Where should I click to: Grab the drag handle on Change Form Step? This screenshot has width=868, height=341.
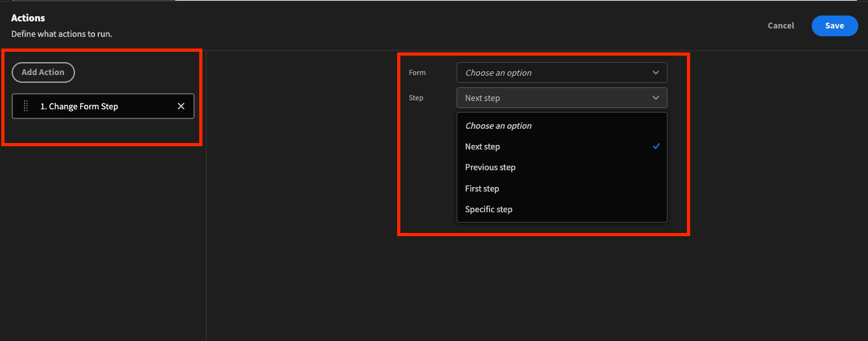26,106
